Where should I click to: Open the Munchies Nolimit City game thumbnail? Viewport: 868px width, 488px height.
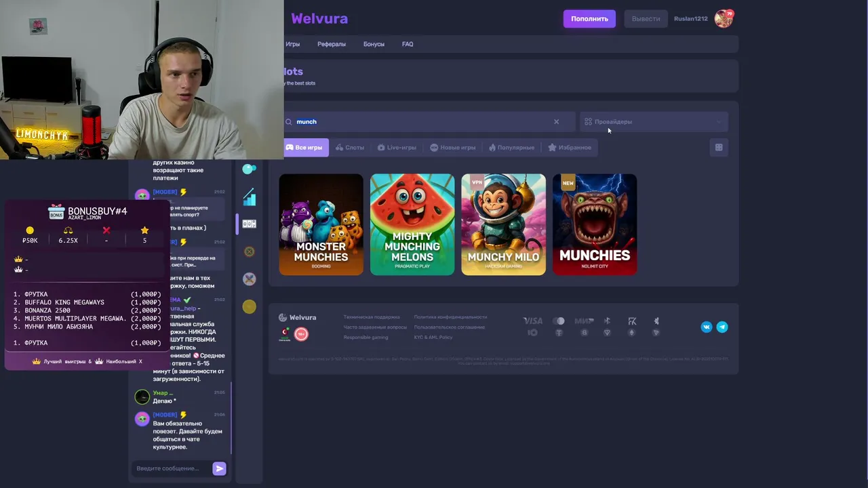tap(595, 224)
